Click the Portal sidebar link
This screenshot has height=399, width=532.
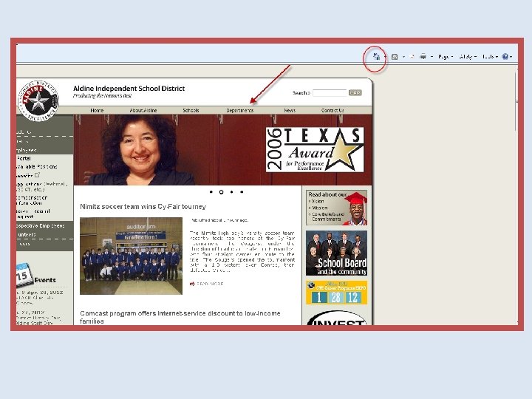coord(24,158)
